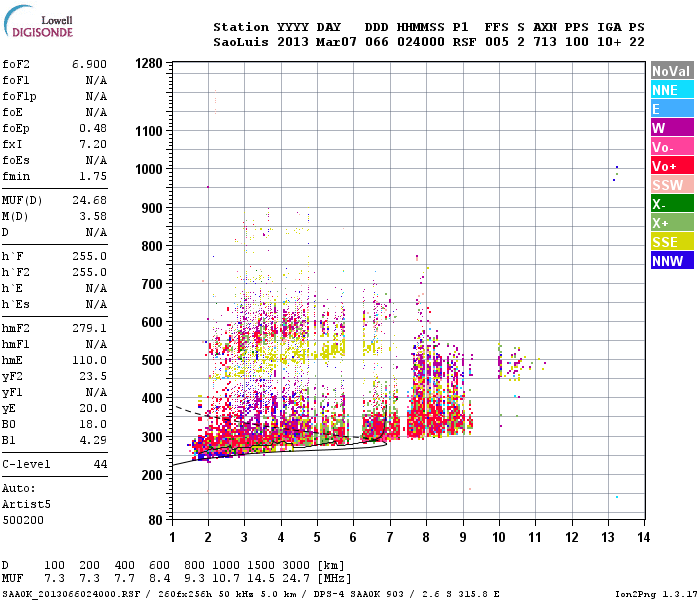Viewport: 700px width, 600px height.
Task: Click the yE value 20.0
Action: [x=93, y=408]
